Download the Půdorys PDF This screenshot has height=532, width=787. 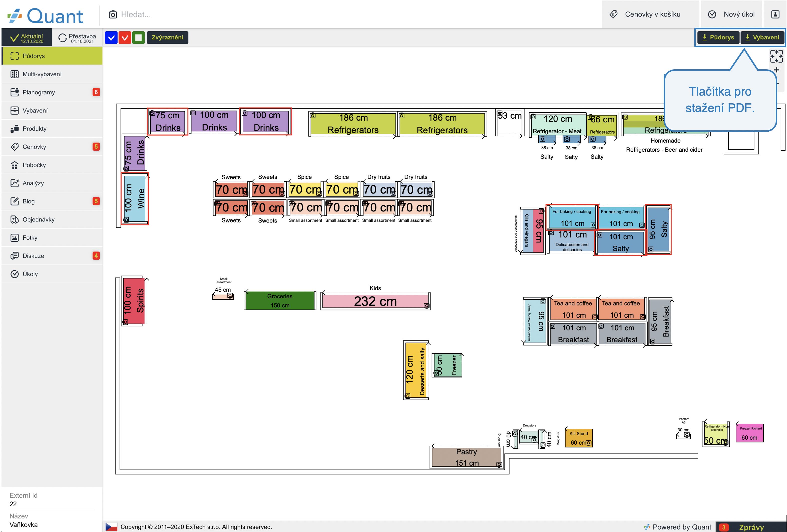tap(718, 37)
